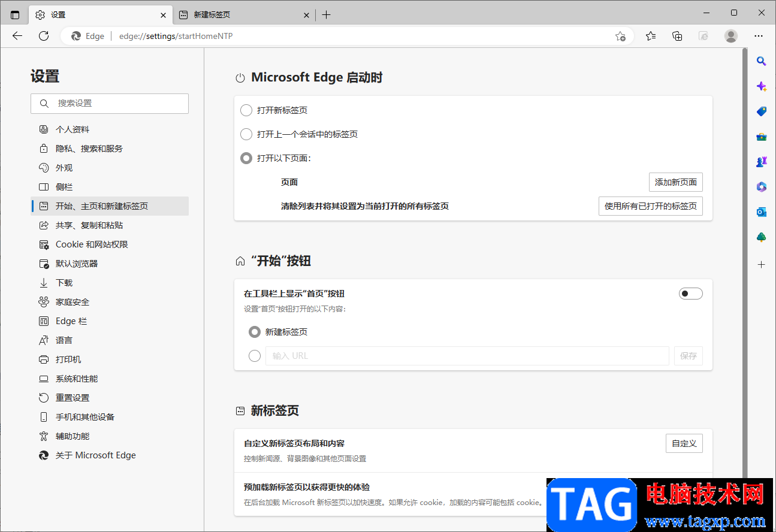The width and height of the screenshot is (776, 532).
Task: Click the 自定义 button for new tab page
Action: click(x=684, y=443)
